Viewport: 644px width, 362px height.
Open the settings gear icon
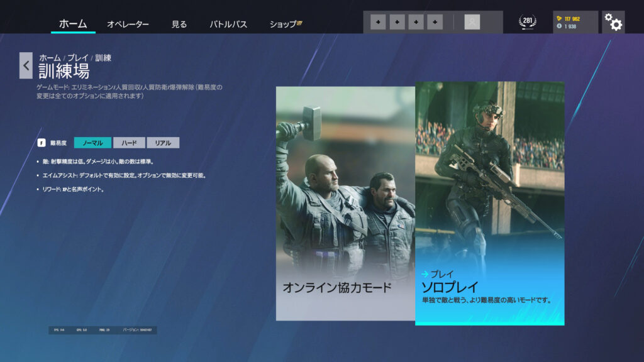pyautogui.click(x=613, y=22)
